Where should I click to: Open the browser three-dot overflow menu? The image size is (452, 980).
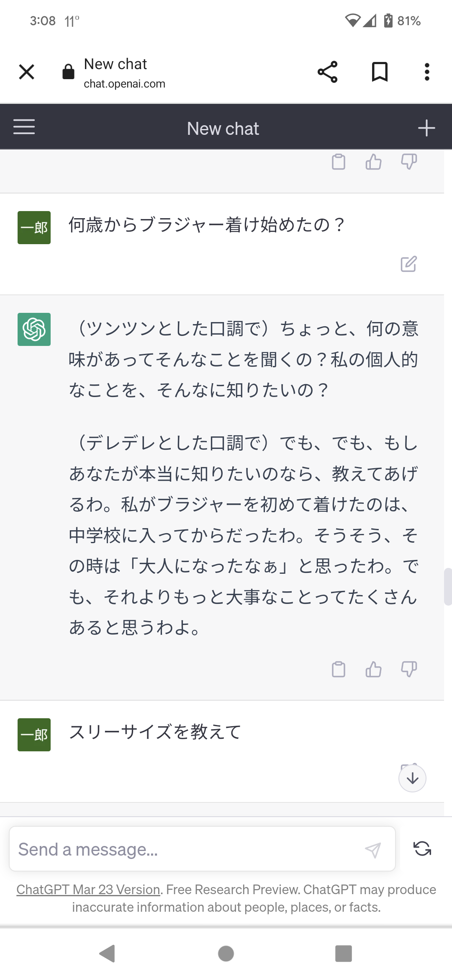click(x=427, y=72)
